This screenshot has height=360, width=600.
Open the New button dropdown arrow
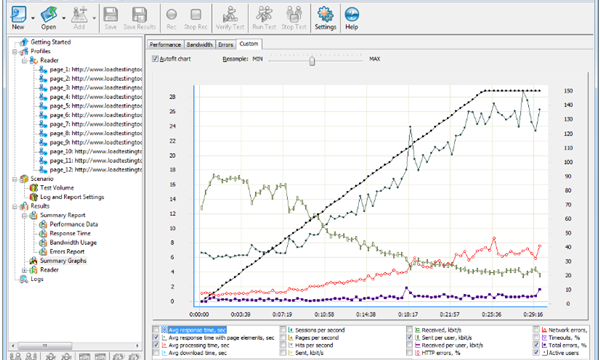(33, 18)
